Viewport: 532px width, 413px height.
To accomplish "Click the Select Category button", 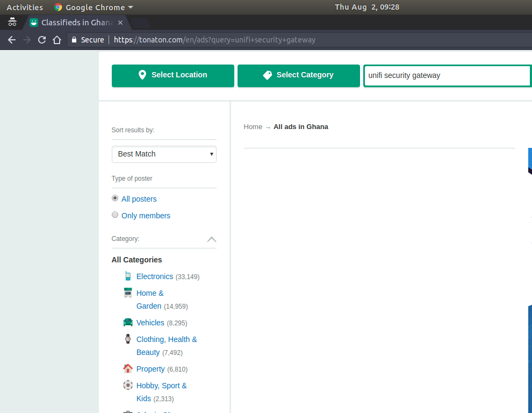I will click(298, 75).
